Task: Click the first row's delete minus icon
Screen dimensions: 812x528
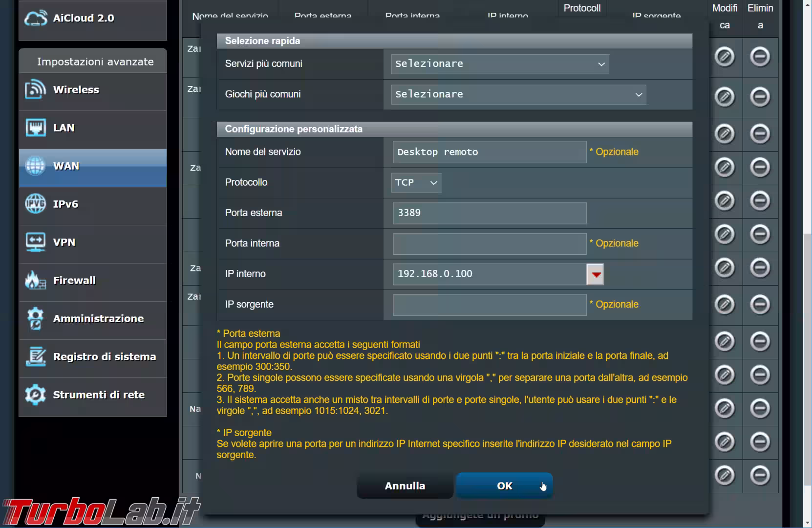Action: 760,57
